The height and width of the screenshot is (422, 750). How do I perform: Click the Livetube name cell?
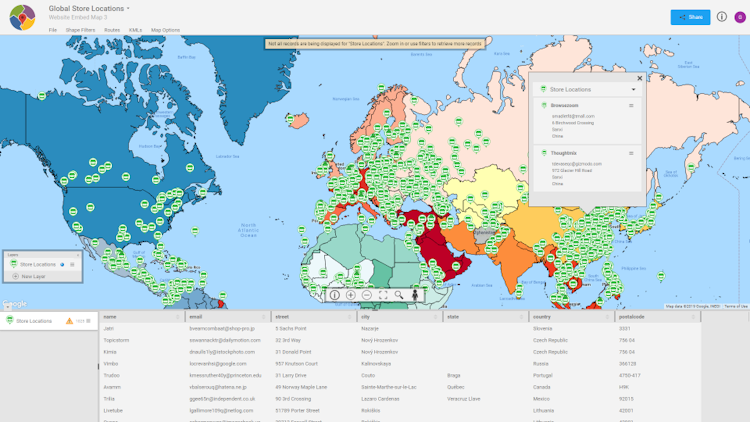coord(113,411)
